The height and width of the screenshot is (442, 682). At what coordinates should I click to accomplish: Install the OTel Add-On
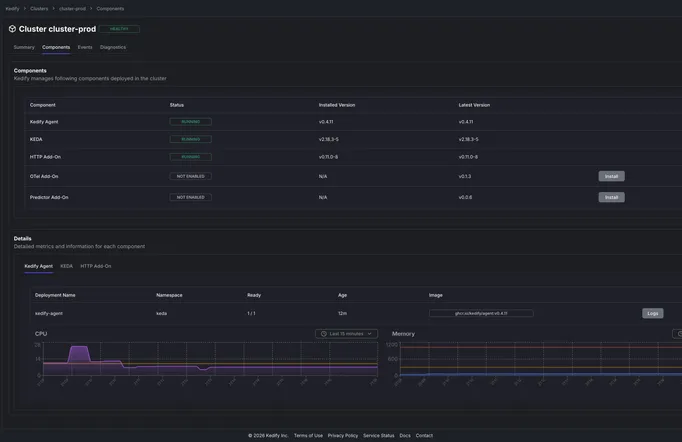[611, 176]
